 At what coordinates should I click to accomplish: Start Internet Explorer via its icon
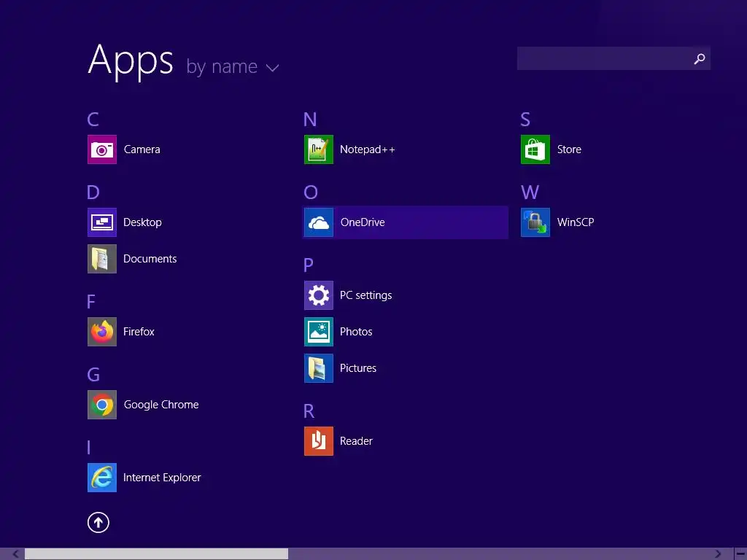(x=102, y=478)
